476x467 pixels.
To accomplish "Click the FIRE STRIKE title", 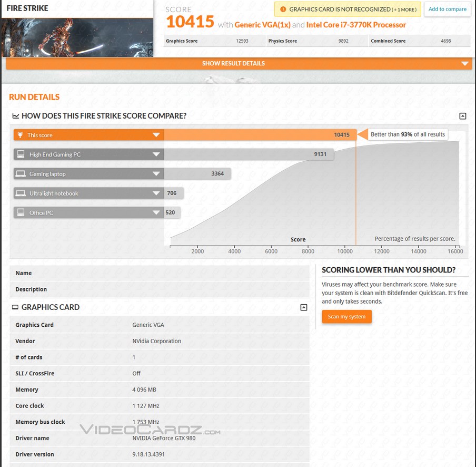I will (x=27, y=8).
